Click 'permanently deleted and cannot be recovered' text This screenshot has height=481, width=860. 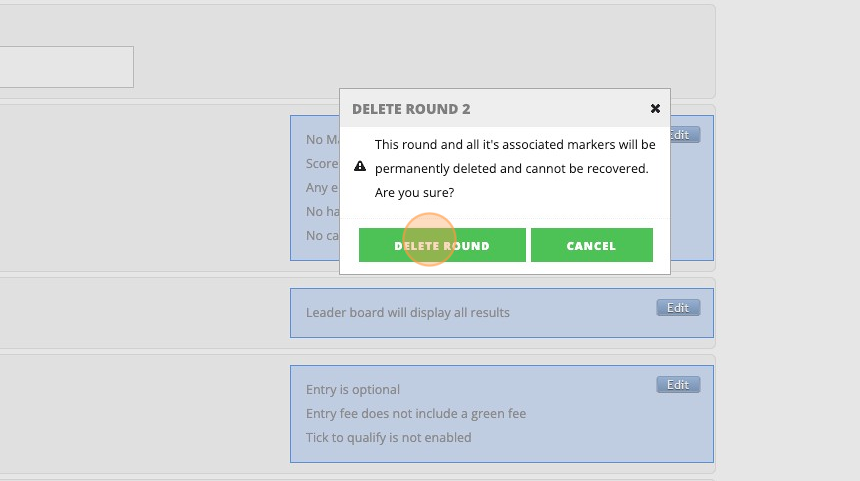tap(511, 168)
